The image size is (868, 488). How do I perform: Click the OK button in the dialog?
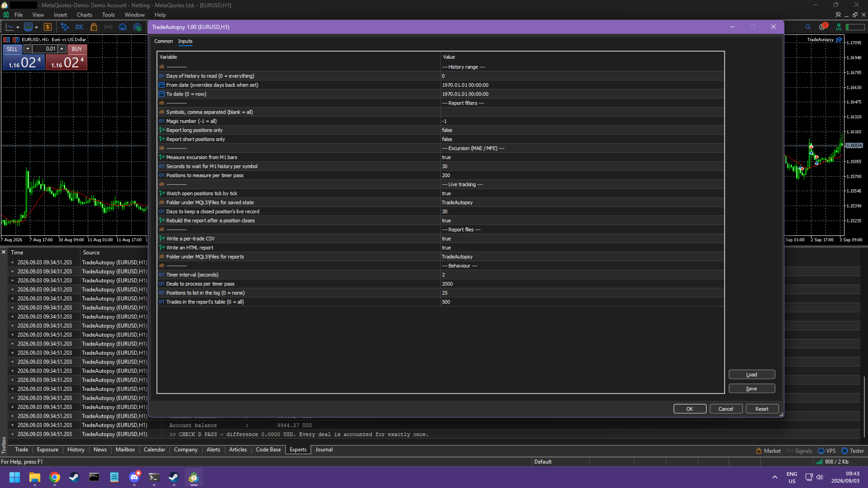point(689,409)
